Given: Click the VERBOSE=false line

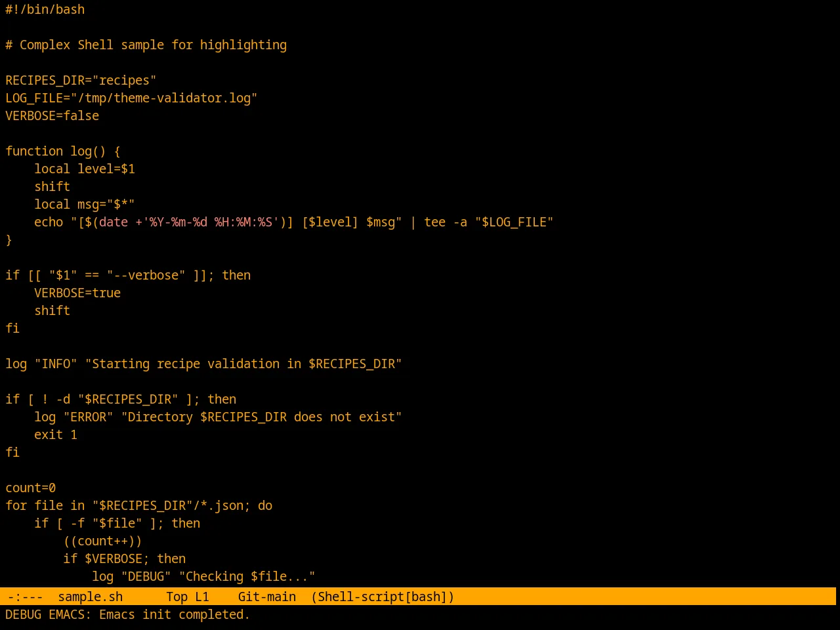Looking at the screenshot, I should pos(52,115).
